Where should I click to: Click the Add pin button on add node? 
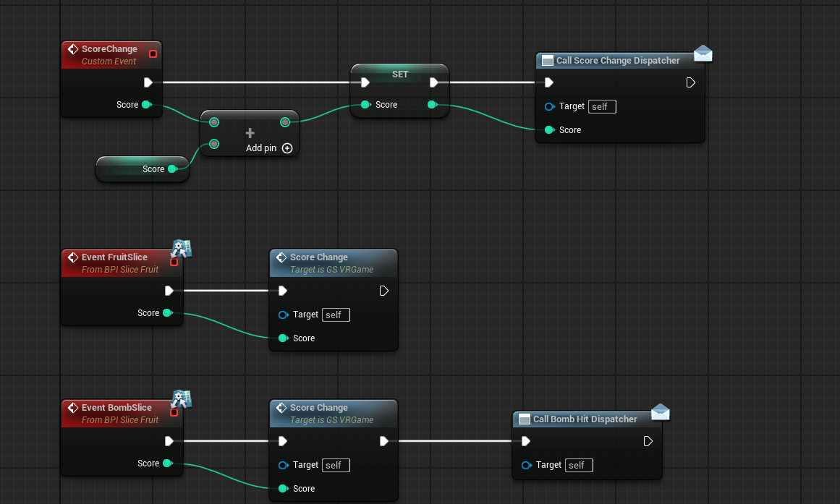(269, 148)
